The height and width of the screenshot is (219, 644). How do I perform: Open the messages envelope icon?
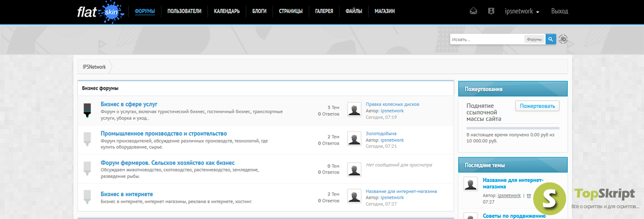473,11
